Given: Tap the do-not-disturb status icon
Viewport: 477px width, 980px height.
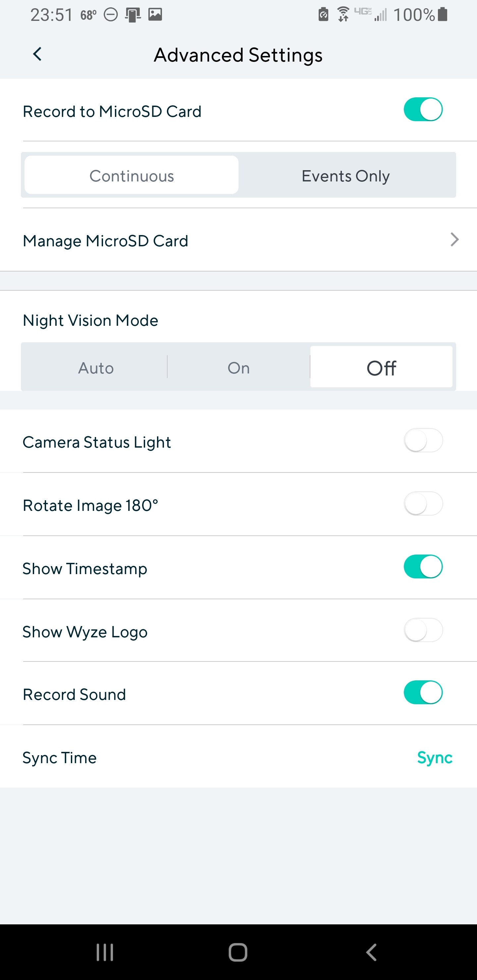Looking at the screenshot, I should [111, 15].
